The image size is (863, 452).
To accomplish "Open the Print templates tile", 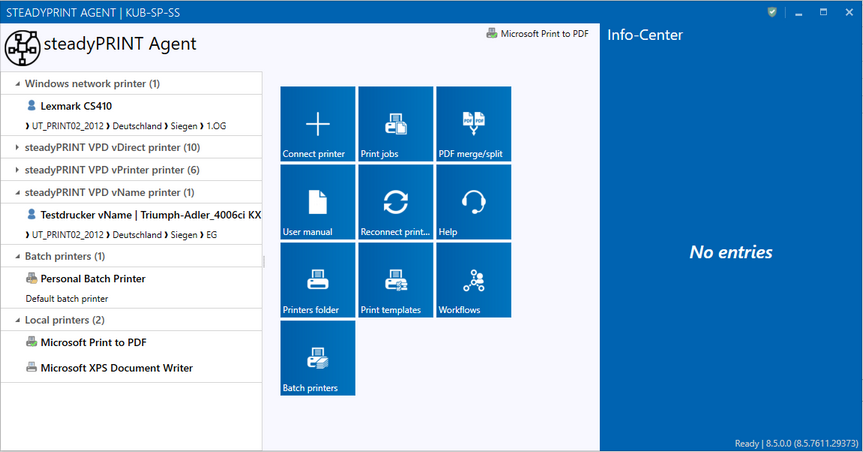I will pos(396,280).
